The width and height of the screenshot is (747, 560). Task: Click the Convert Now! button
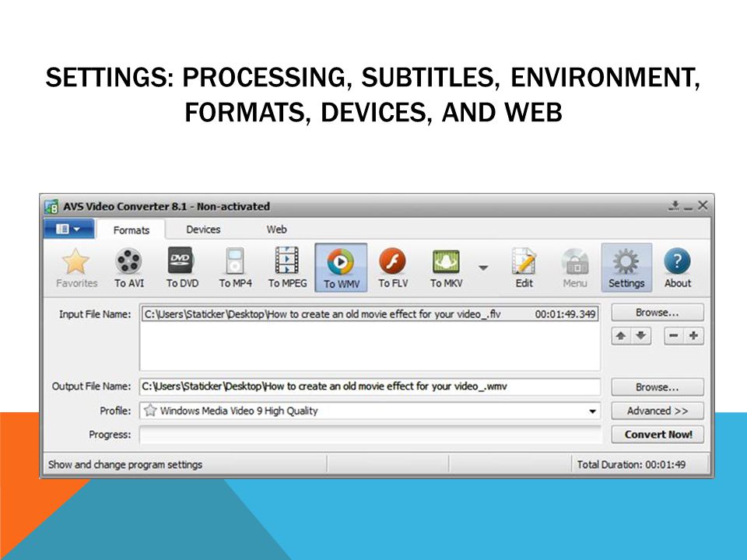point(657,434)
